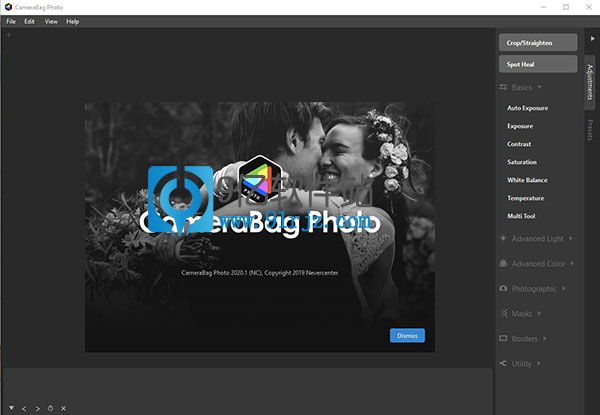Image resolution: width=600 pixels, height=415 pixels.
Task: Close the CameraBag Photo window
Action: pyautogui.click(x=589, y=7)
